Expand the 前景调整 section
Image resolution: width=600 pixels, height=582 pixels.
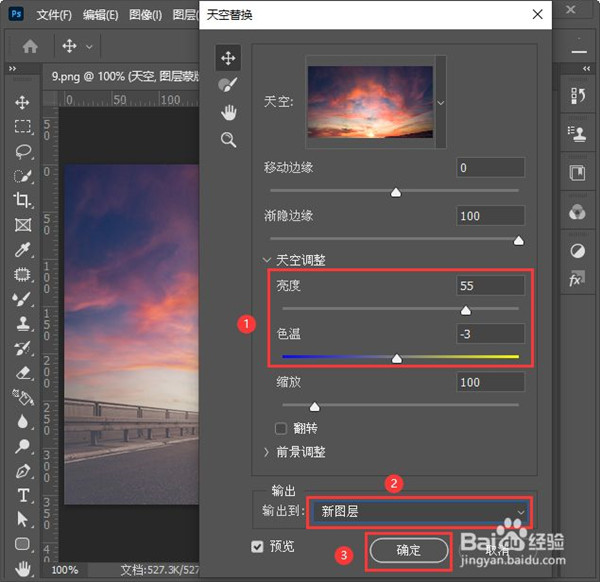pyautogui.click(x=267, y=452)
